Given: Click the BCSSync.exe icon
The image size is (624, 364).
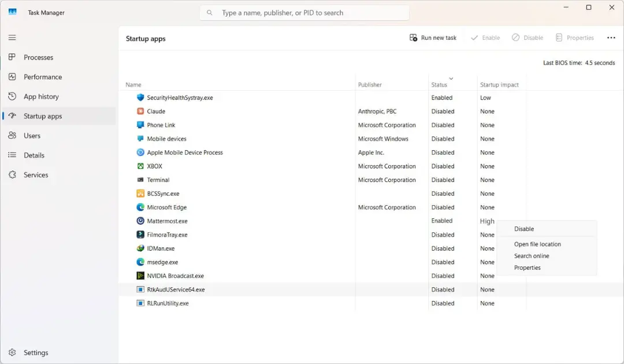Looking at the screenshot, I should coord(140,194).
